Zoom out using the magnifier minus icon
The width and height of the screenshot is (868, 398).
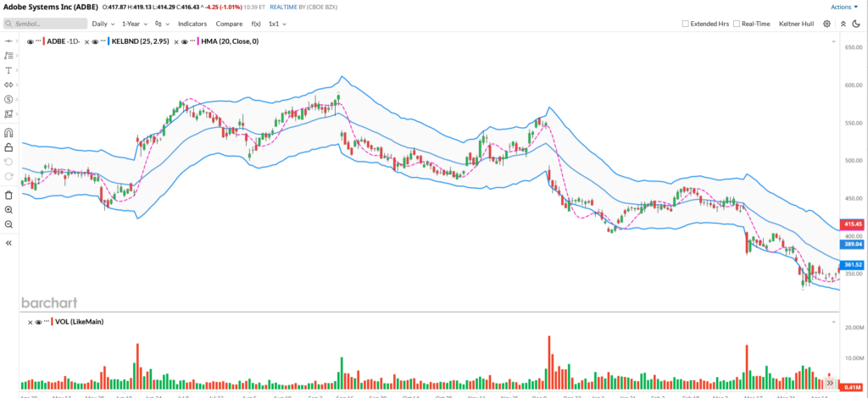click(8, 224)
